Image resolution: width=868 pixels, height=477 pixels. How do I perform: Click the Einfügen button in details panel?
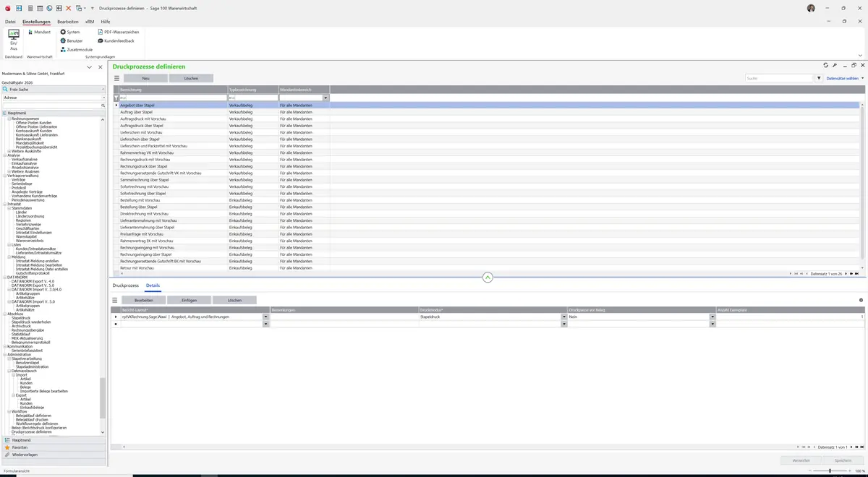190,300
